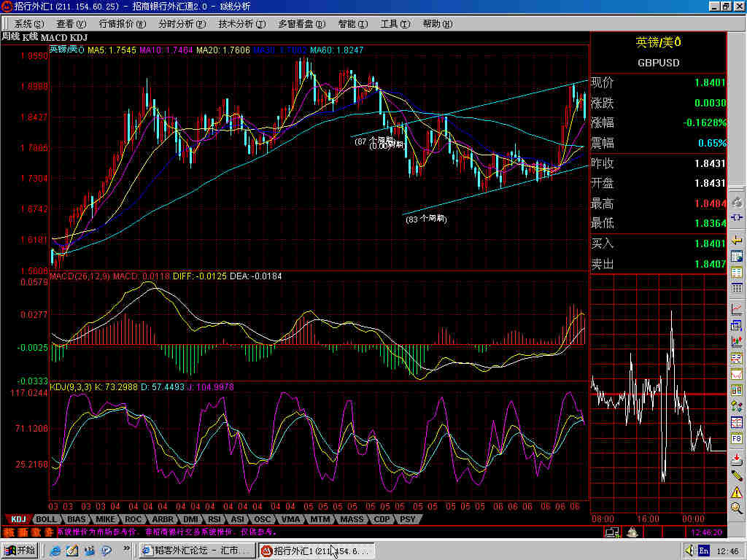
Task: Switch to the MASS indicator tab
Action: 352,519
